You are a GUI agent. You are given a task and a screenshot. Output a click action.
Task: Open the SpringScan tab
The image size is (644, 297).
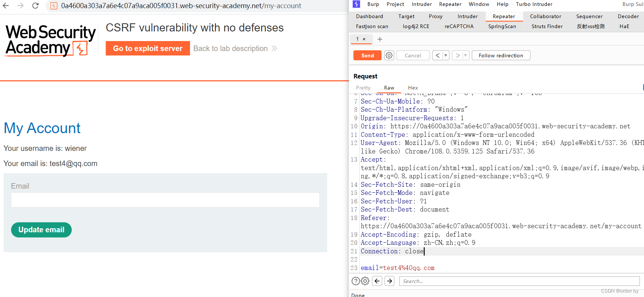(502, 26)
